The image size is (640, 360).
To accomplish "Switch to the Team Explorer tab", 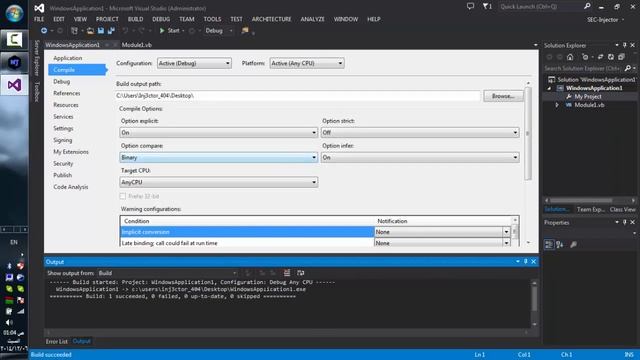I will click(591, 209).
